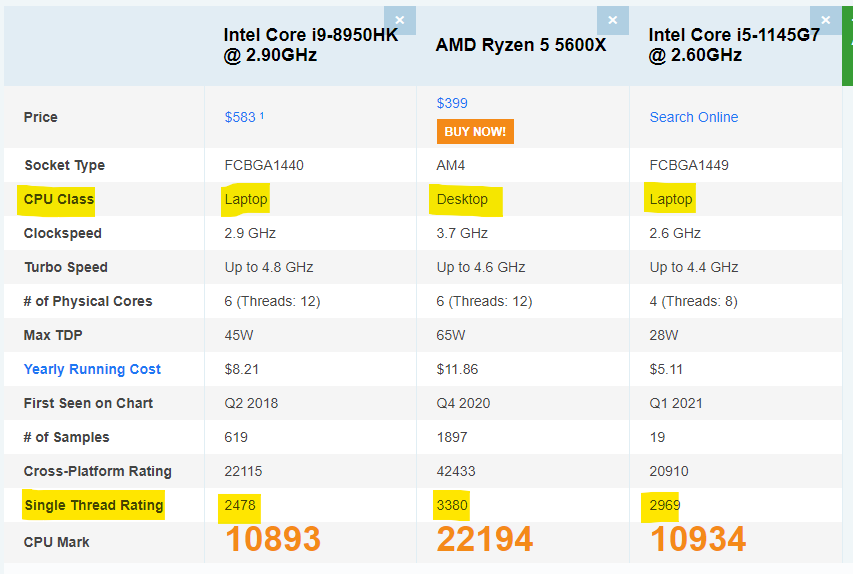Click the Cross-Platform Rating row label
This screenshot has height=574, width=853.
click(x=98, y=471)
